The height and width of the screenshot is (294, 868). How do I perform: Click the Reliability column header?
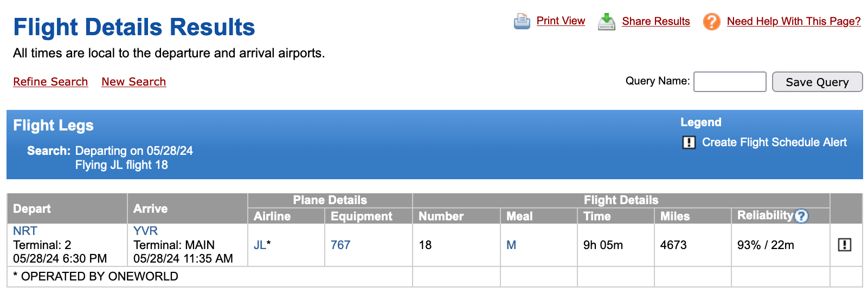[x=764, y=215]
